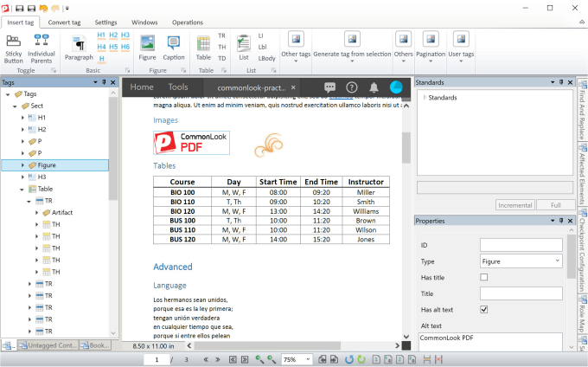Go to previous page double chevron
Screen dimensions: 588x367
click(206, 359)
